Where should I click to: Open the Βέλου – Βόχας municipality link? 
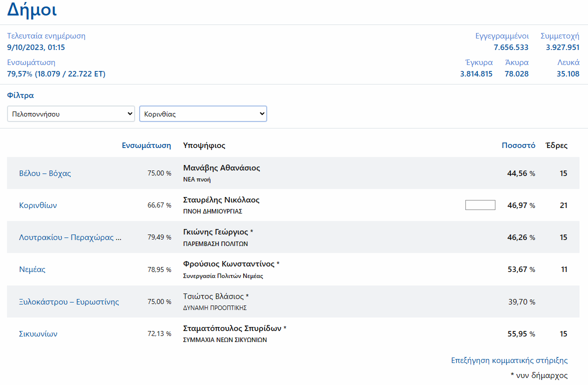[x=45, y=173]
